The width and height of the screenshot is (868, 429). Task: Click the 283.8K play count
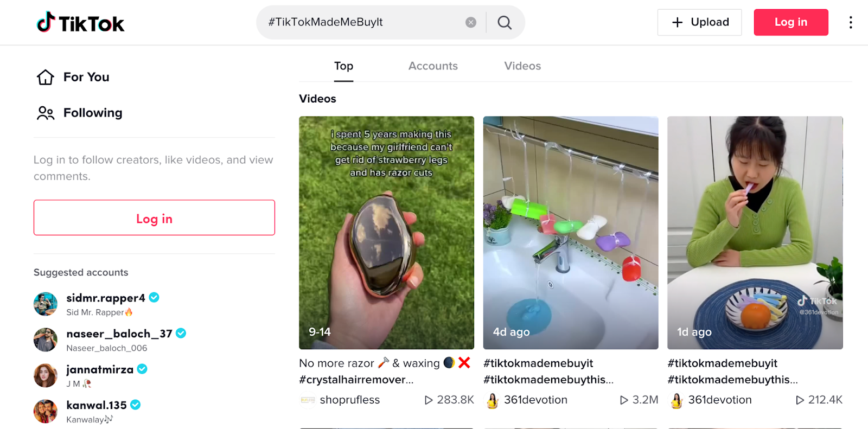(x=449, y=400)
